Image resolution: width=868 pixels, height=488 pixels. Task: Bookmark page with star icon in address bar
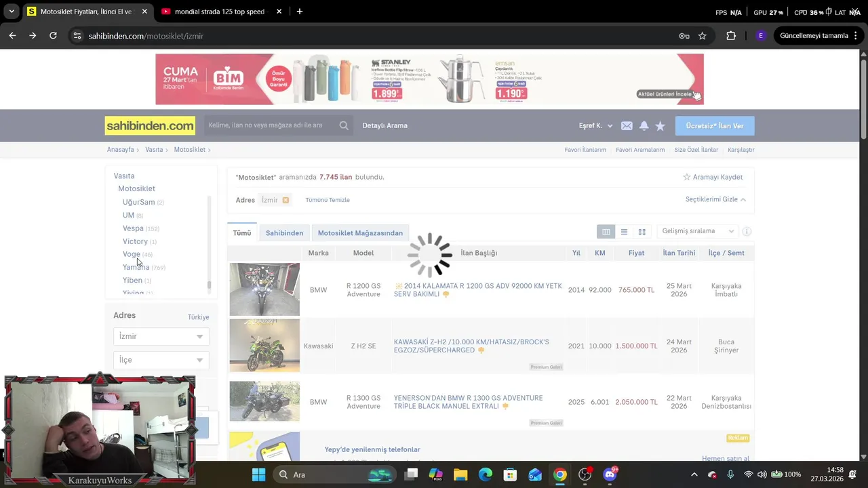[x=703, y=36]
